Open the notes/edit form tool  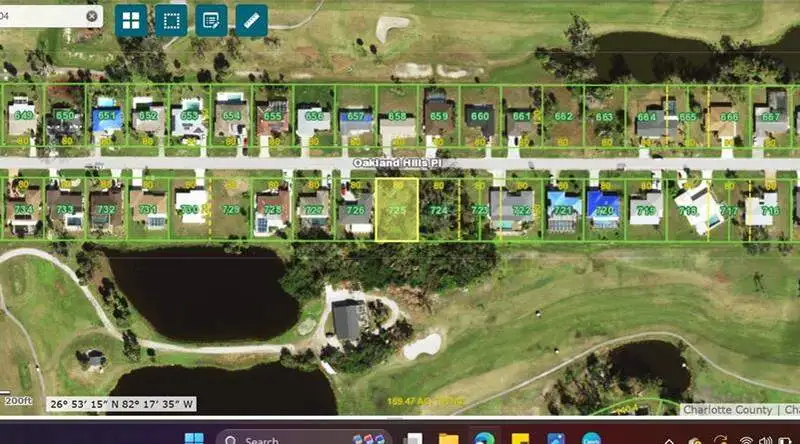(211, 21)
